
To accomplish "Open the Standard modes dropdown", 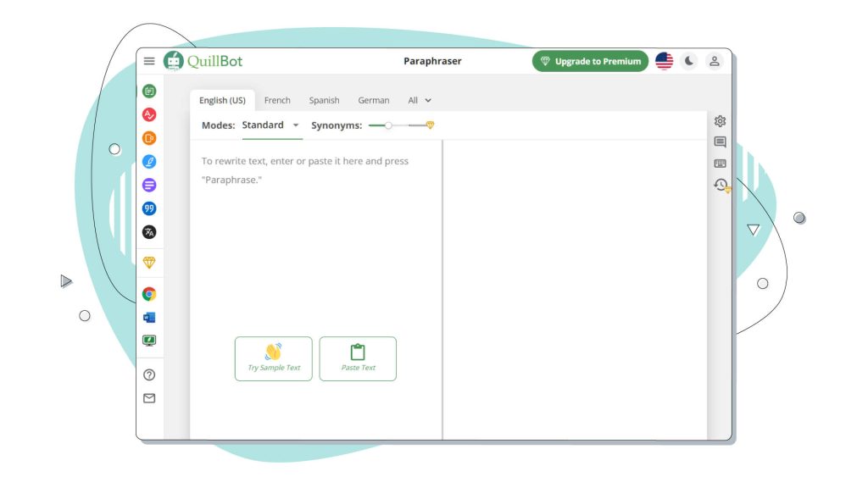I will point(270,125).
